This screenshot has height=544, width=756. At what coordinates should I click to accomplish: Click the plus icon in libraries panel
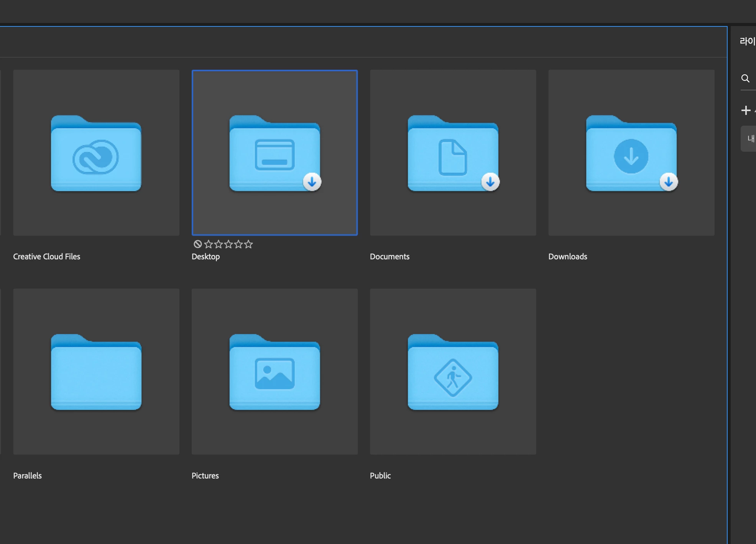(746, 110)
